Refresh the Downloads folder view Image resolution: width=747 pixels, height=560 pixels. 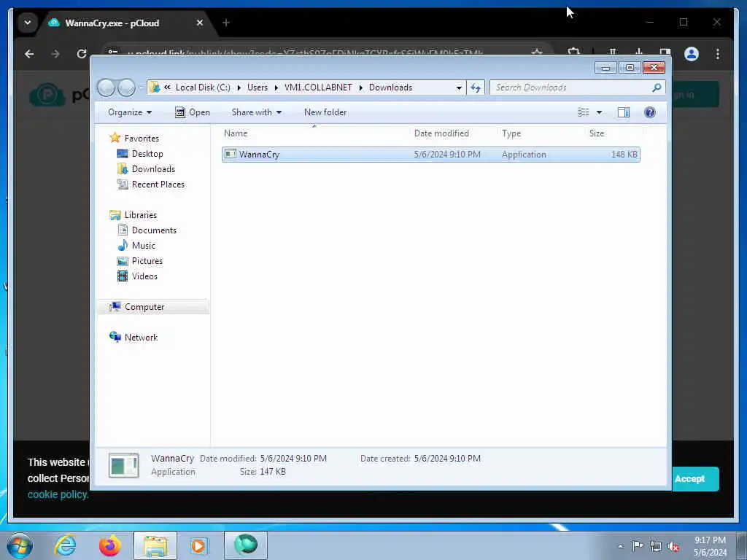[x=476, y=87]
